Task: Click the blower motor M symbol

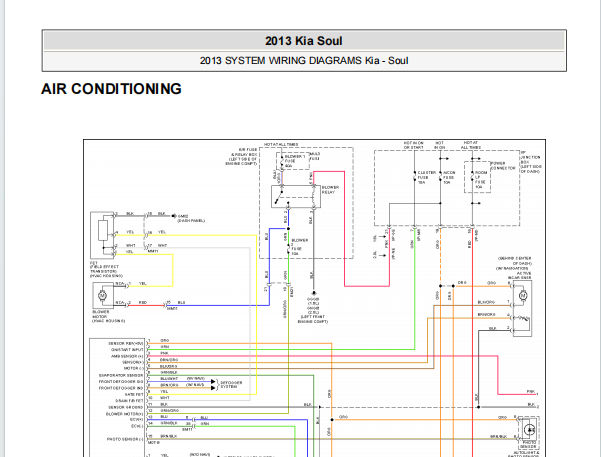Action: coord(102,296)
